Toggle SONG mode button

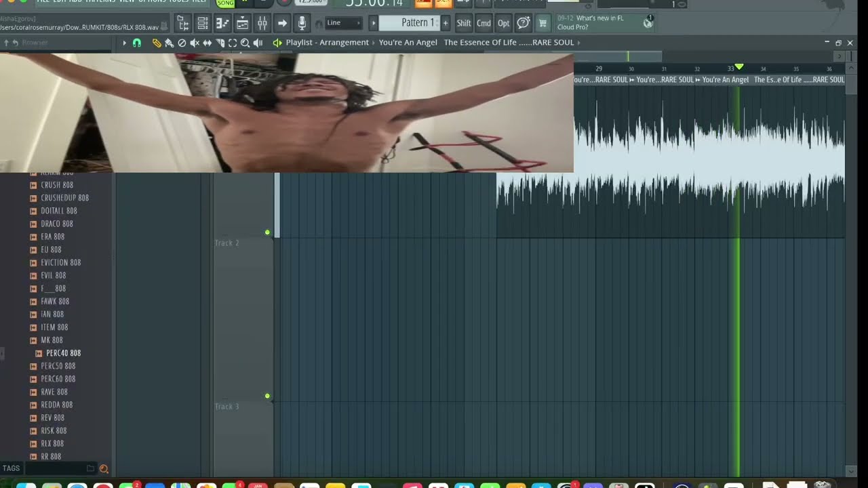click(x=225, y=3)
